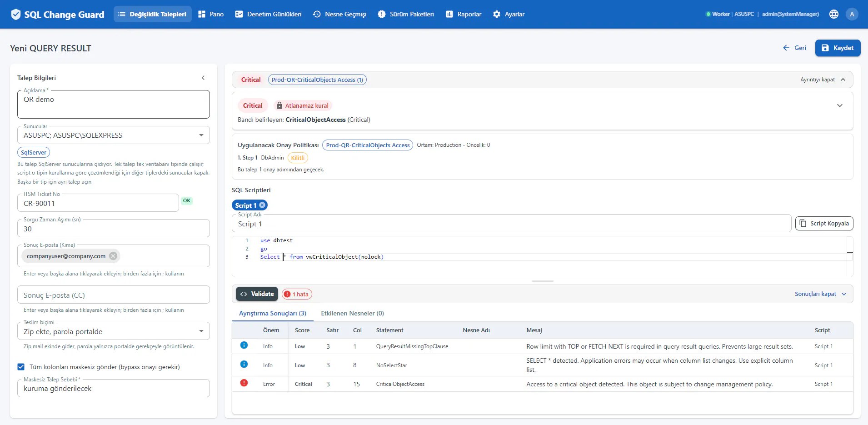Click the Score column header
The width and height of the screenshot is (868, 425).
pyautogui.click(x=302, y=330)
